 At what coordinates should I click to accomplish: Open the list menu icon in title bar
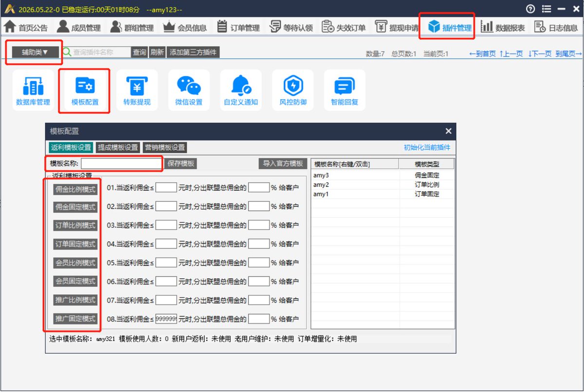547,9
